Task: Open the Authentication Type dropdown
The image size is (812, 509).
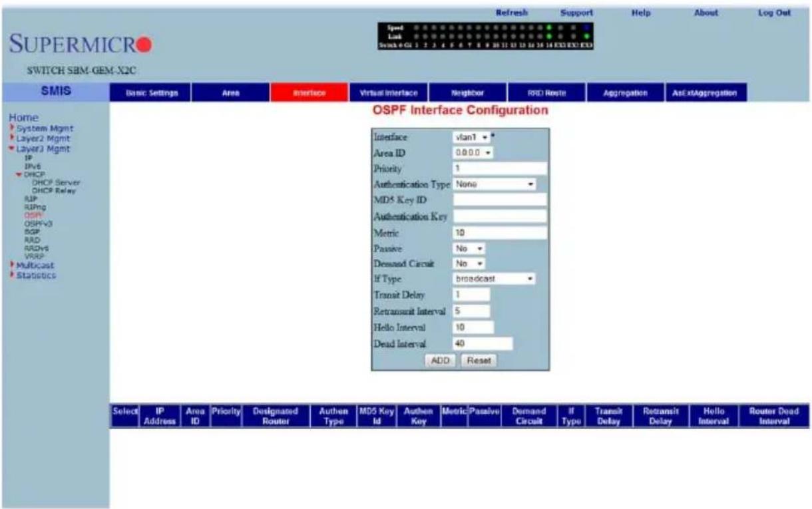Action: click(495, 184)
